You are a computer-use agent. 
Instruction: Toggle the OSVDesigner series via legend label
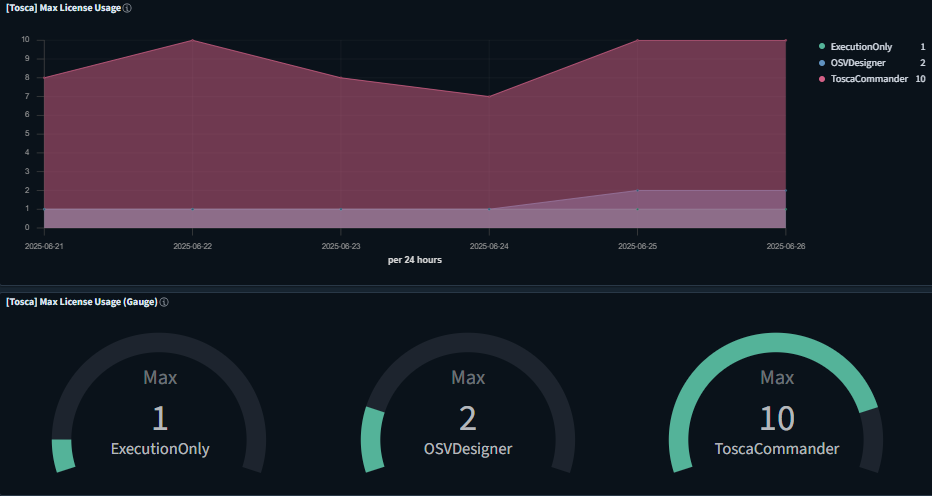pos(858,63)
